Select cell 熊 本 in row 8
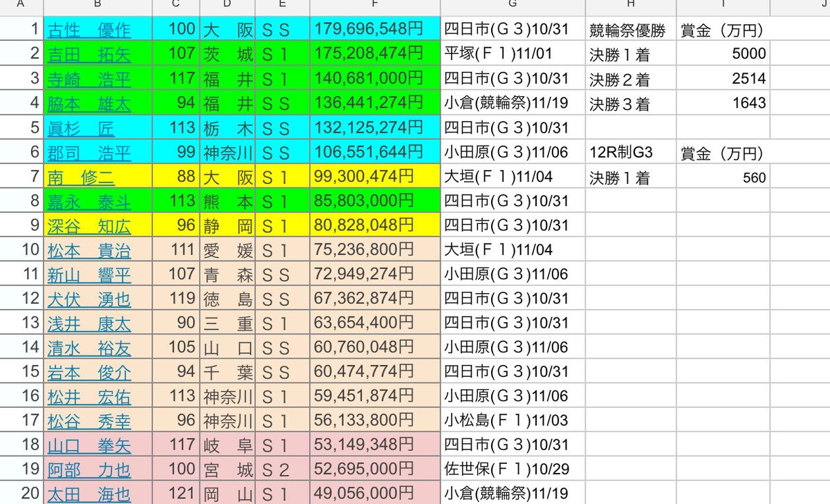This screenshot has height=504, width=830. pos(227,201)
